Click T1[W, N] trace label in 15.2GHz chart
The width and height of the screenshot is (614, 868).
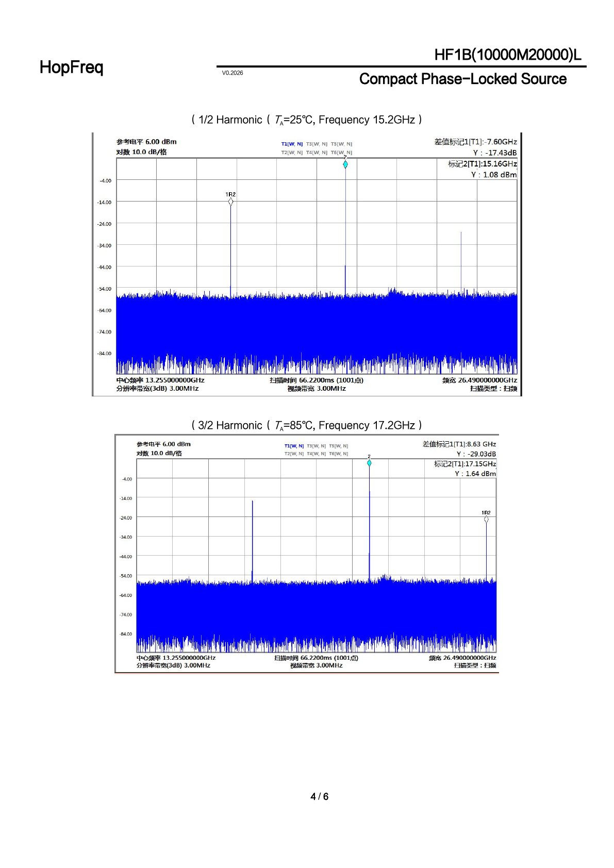click(x=292, y=144)
